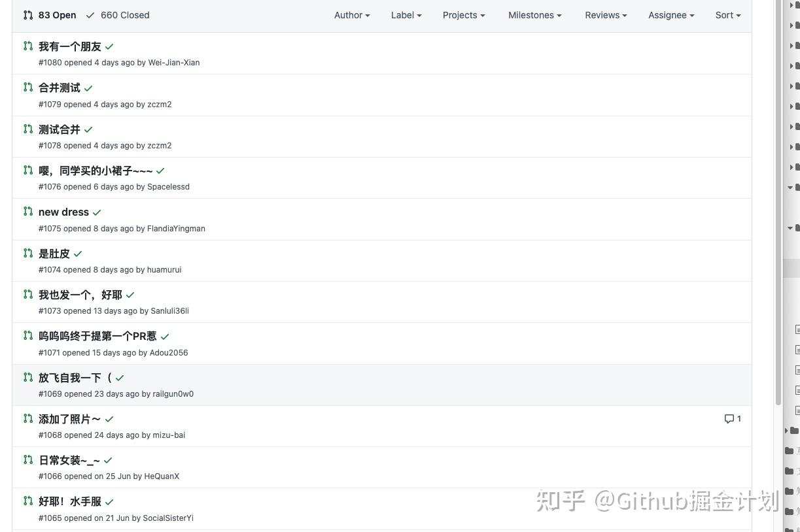Image resolution: width=800 pixels, height=532 pixels.
Task: Open the Milestones filter dropdown
Action: [535, 15]
